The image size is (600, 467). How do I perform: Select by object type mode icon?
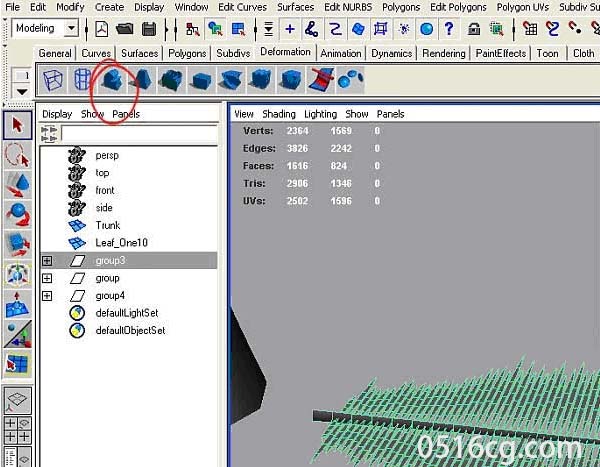click(x=215, y=29)
